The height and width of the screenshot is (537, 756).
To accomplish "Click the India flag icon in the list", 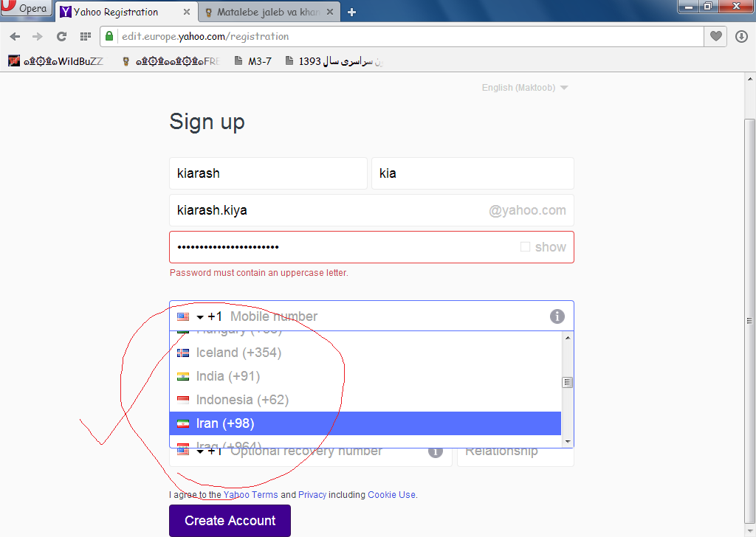I will 183,377.
